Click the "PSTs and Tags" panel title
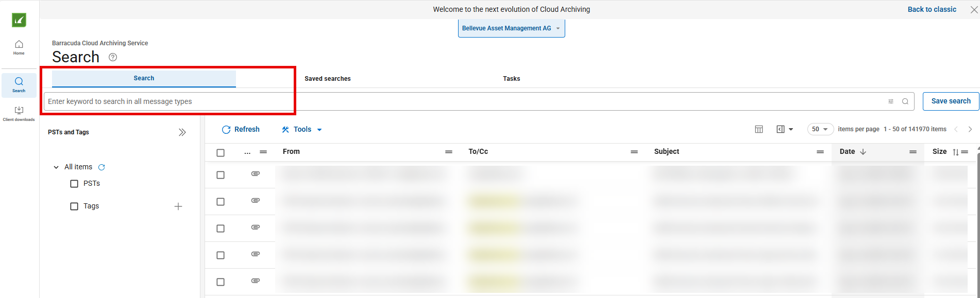This screenshot has height=298, width=980. 69,132
